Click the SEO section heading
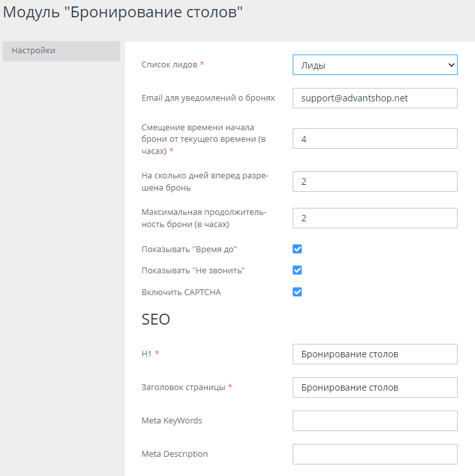The image size is (475, 476). [x=155, y=319]
